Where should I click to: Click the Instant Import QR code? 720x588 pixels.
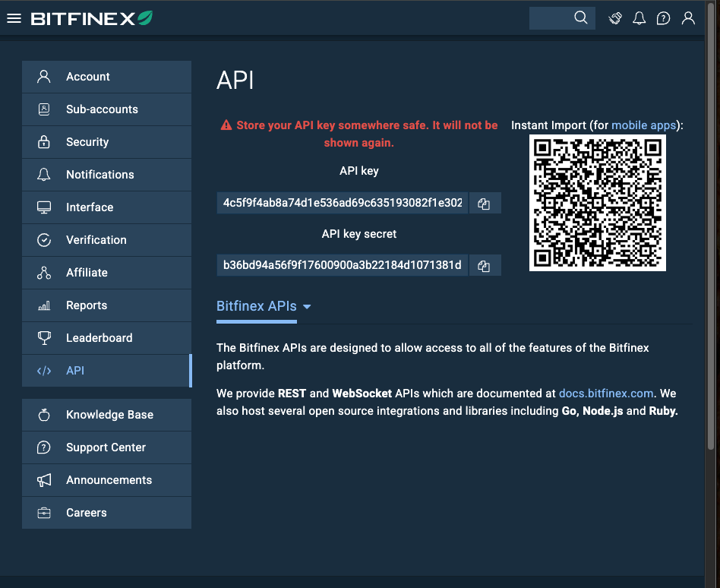tap(598, 203)
